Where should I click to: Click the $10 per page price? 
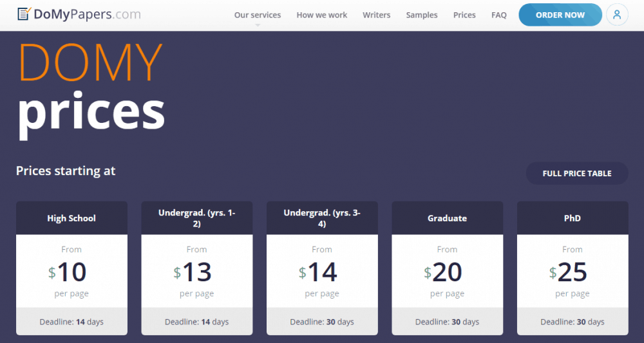(68, 272)
